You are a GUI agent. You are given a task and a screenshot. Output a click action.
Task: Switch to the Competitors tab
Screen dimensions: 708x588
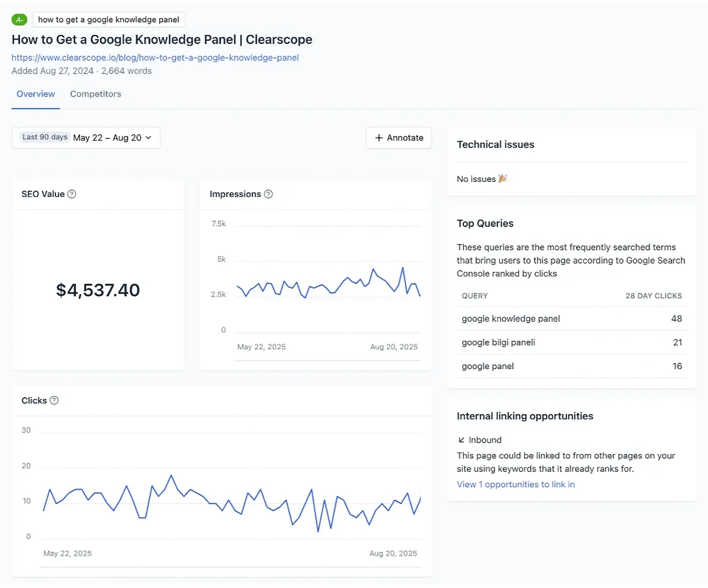pos(95,94)
